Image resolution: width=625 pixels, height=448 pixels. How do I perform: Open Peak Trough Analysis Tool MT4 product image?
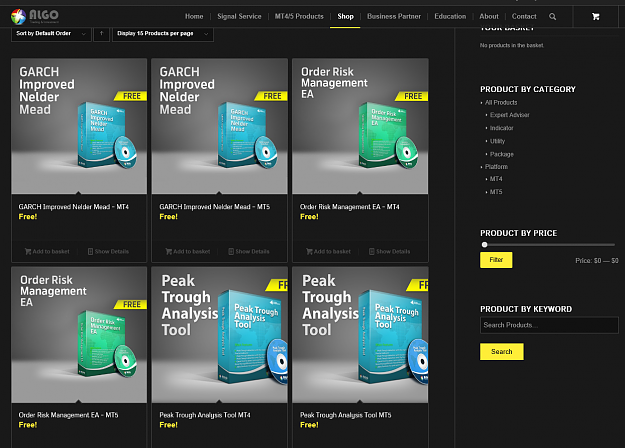coord(219,335)
